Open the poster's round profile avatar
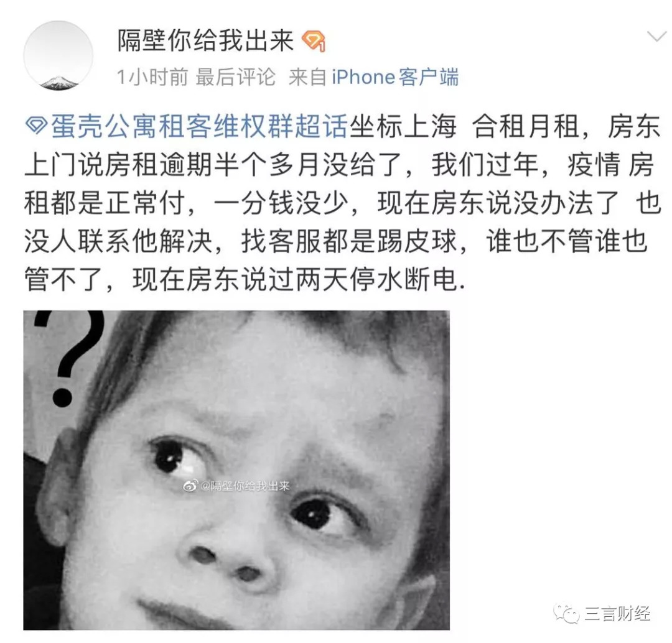The width and height of the screenshot is (672, 643). click(58, 56)
